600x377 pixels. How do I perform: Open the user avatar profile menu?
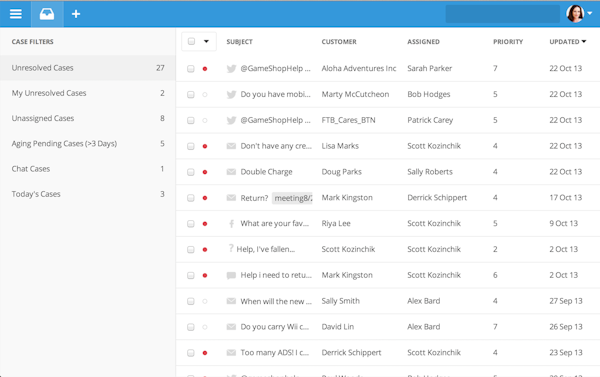(579, 14)
